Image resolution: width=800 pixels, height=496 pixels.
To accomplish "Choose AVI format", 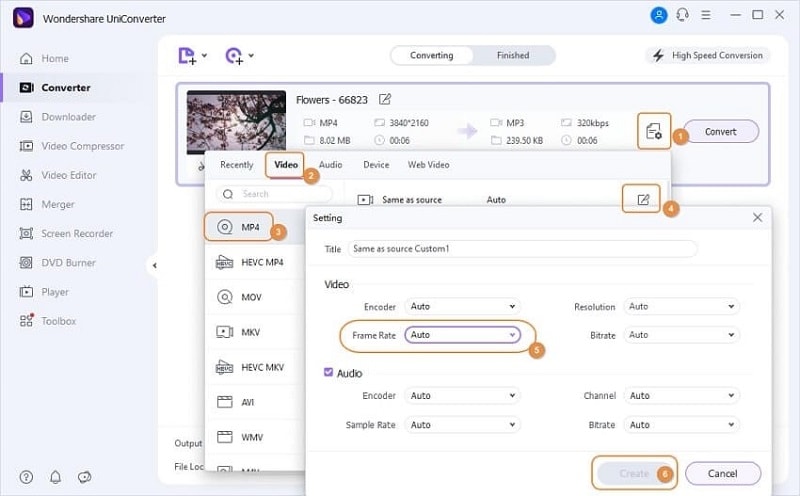I will (255, 402).
